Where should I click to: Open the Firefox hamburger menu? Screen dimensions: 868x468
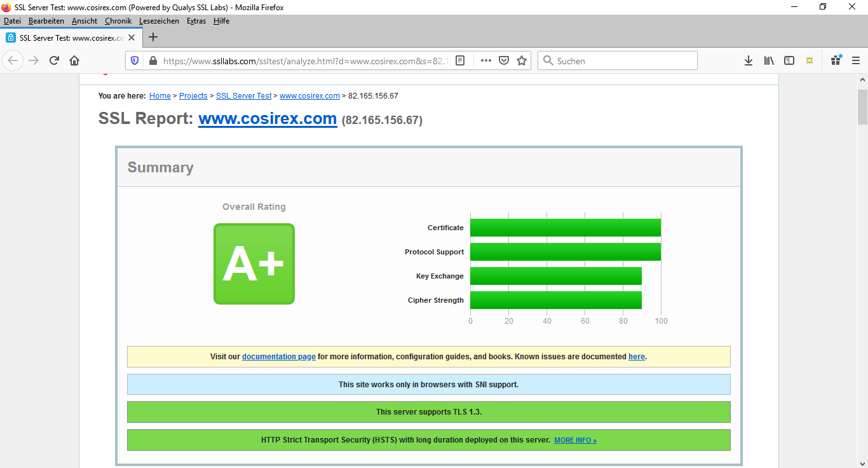coord(856,60)
